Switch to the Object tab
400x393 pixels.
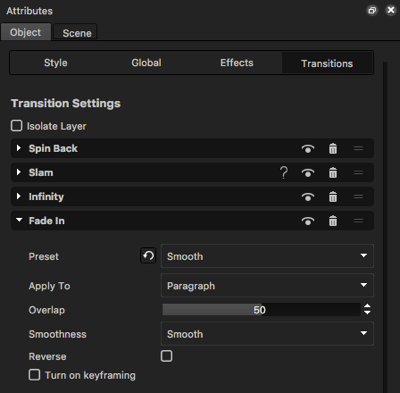coord(26,32)
